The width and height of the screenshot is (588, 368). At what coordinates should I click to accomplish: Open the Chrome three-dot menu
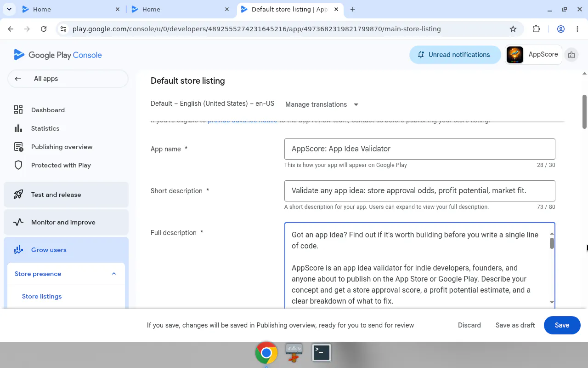[577, 29]
